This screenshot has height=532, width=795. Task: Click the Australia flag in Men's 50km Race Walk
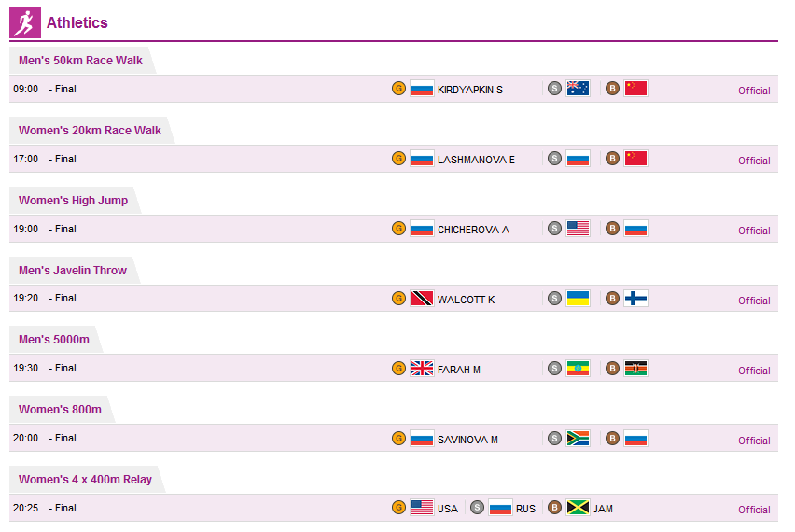pos(578,89)
